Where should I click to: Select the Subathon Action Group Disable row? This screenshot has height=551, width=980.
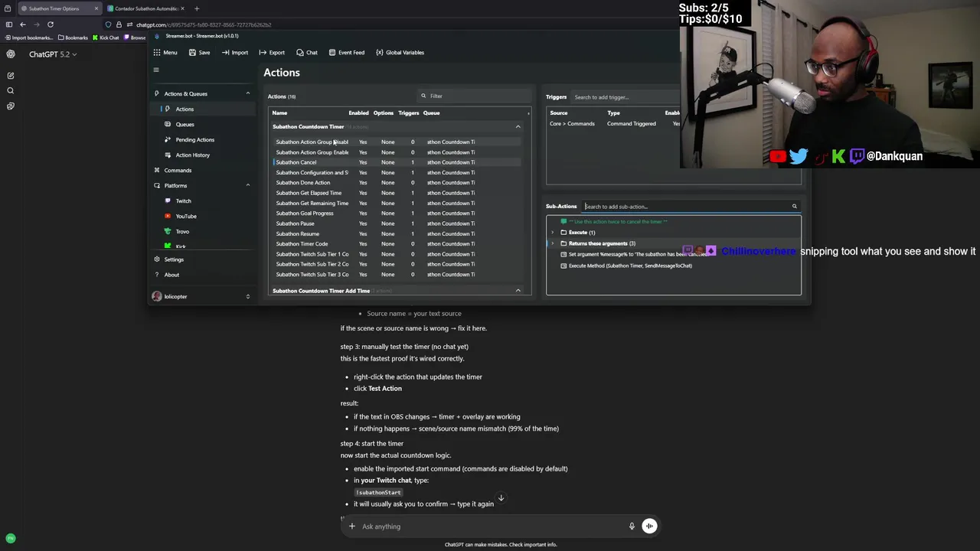(x=397, y=142)
